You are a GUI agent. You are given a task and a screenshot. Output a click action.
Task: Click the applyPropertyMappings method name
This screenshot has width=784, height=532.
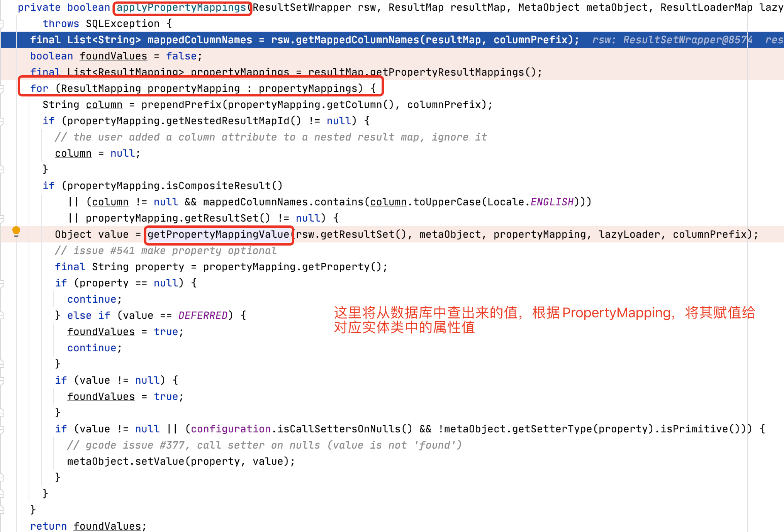tap(182, 7)
